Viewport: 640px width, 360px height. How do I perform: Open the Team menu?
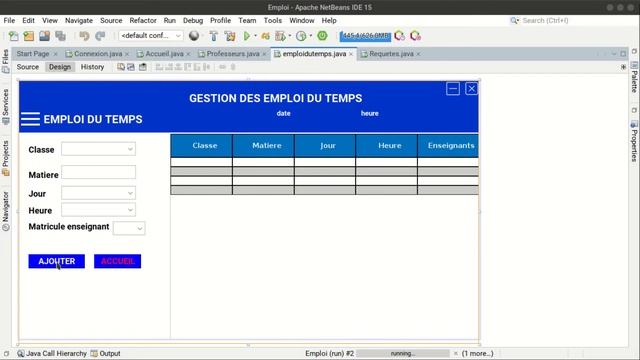[x=247, y=20]
